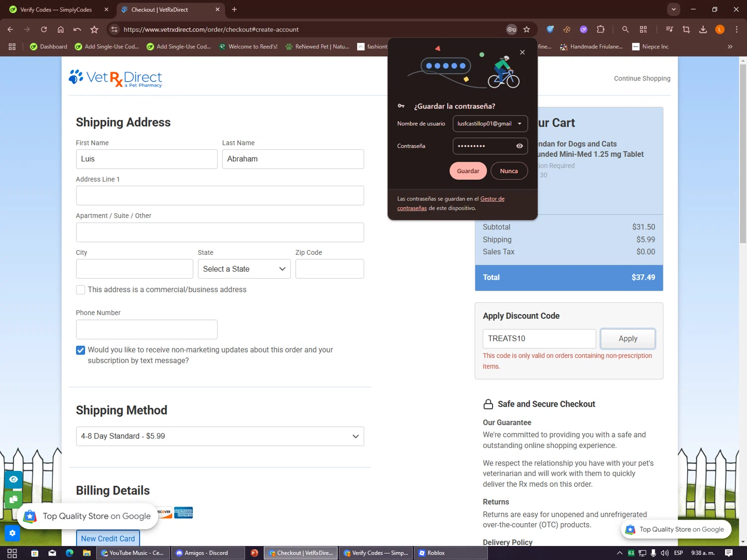This screenshot has width=747, height=560.
Task: Show more bookmarks with double chevron
Action: point(730,46)
